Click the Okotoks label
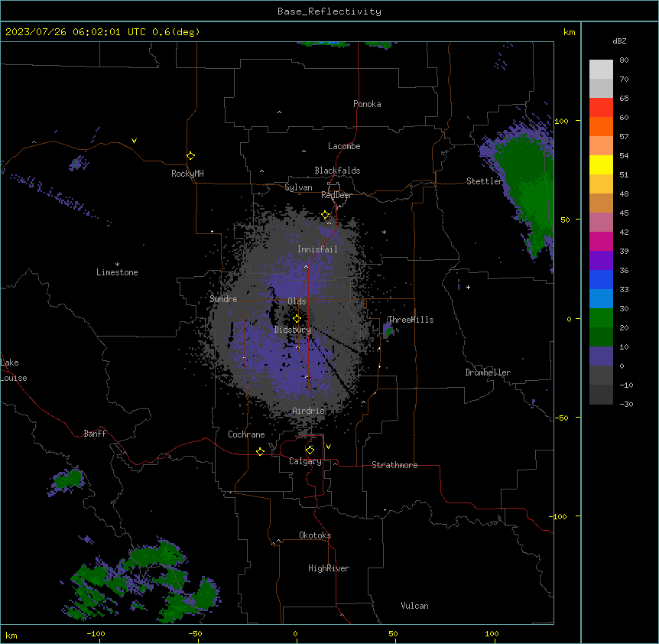This screenshot has height=644, width=659. [315, 535]
